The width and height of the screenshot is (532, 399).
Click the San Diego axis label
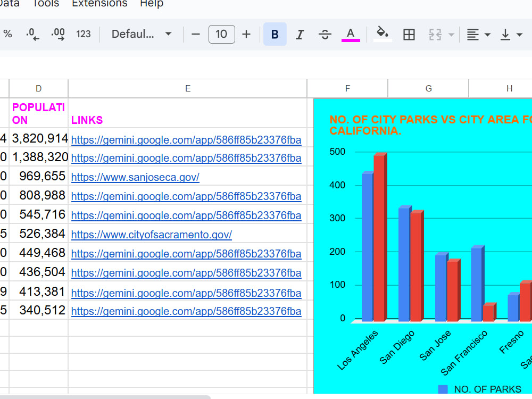coord(397,347)
